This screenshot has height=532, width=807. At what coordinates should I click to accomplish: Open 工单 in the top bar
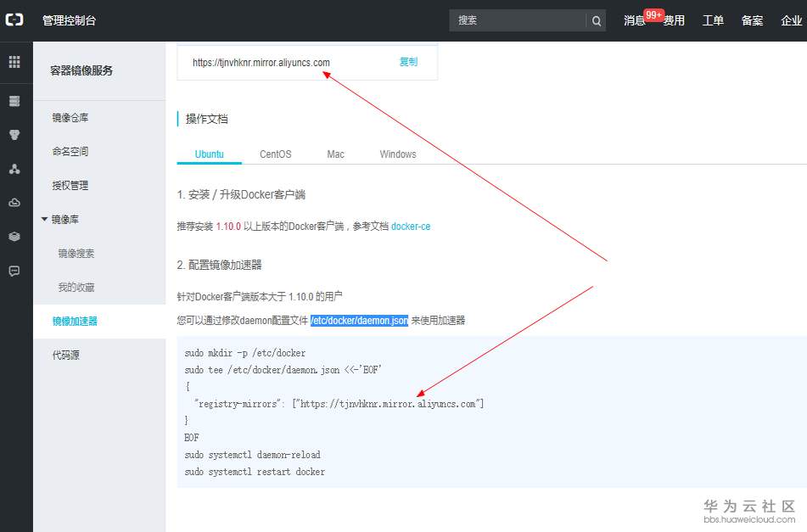coord(713,20)
